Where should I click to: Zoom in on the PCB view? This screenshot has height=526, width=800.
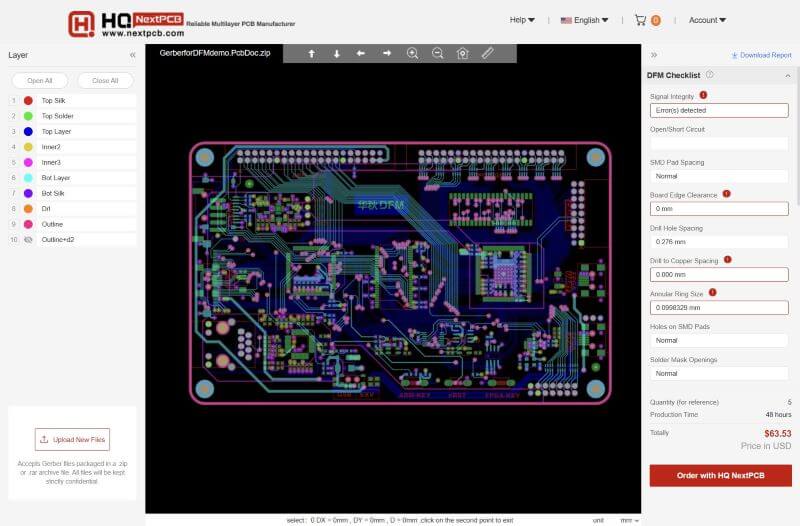[x=412, y=53]
